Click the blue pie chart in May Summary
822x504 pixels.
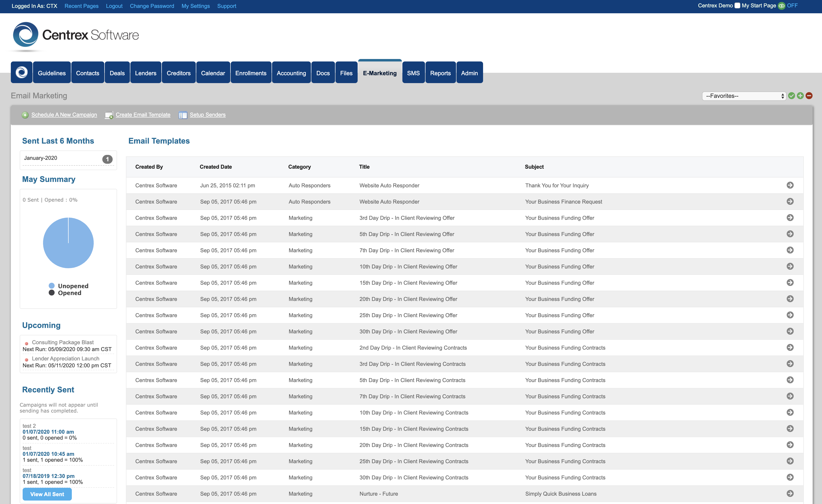point(68,243)
